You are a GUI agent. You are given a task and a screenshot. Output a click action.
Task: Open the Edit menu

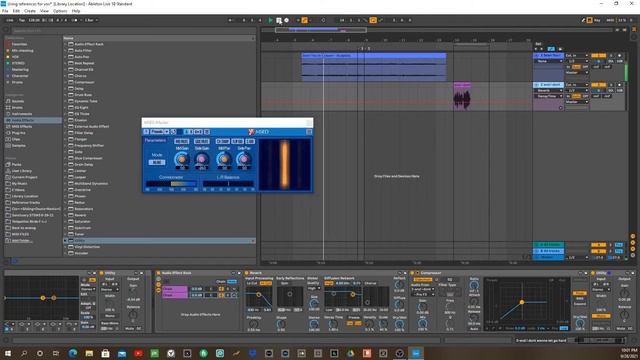(16, 11)
